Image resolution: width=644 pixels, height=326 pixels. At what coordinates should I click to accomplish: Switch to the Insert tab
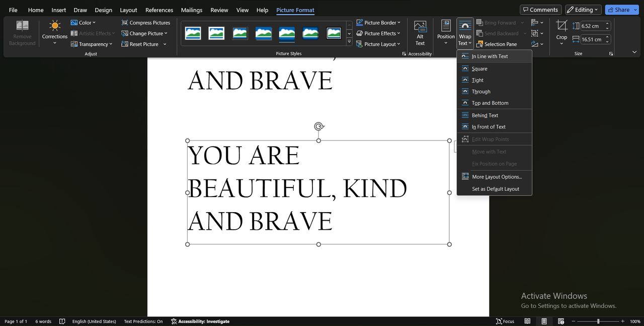59,10
